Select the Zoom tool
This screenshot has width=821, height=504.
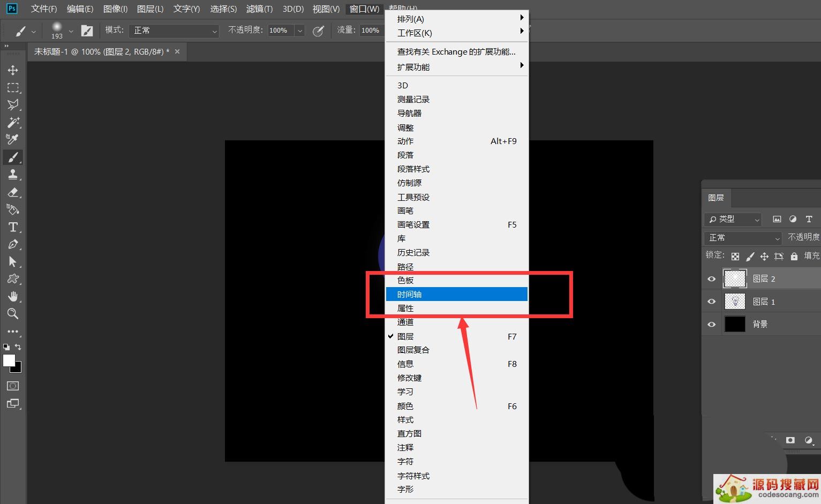coord(13,313)
